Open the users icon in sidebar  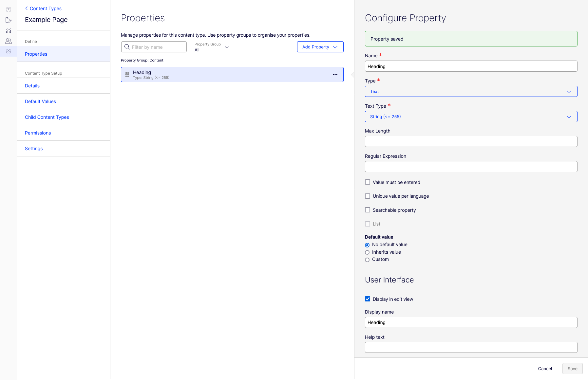tap(9, 41)
